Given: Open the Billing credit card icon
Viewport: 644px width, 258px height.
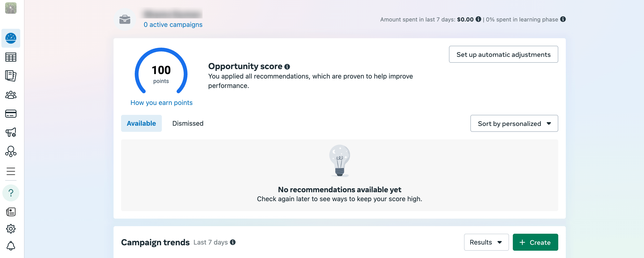Looking at the screenshot, I should click(11, 114).
